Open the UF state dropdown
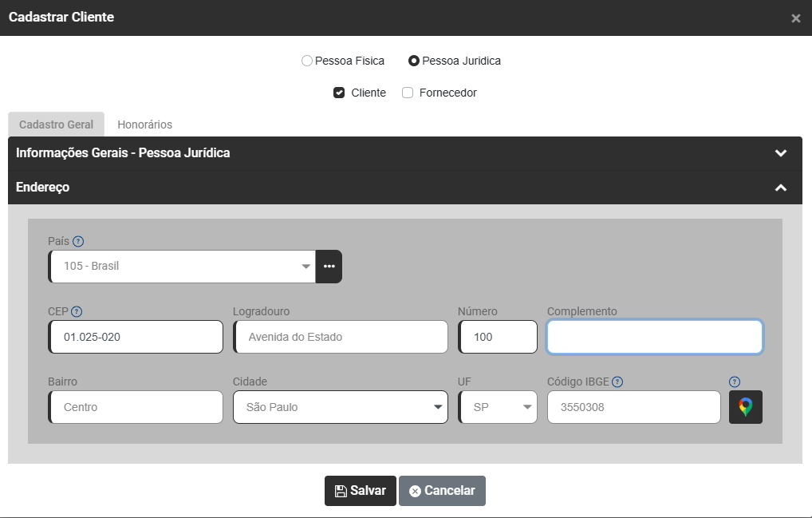Image resolution: width=812 pixels, height=518 pixels. pyautogui.click(x=499, y=407)
